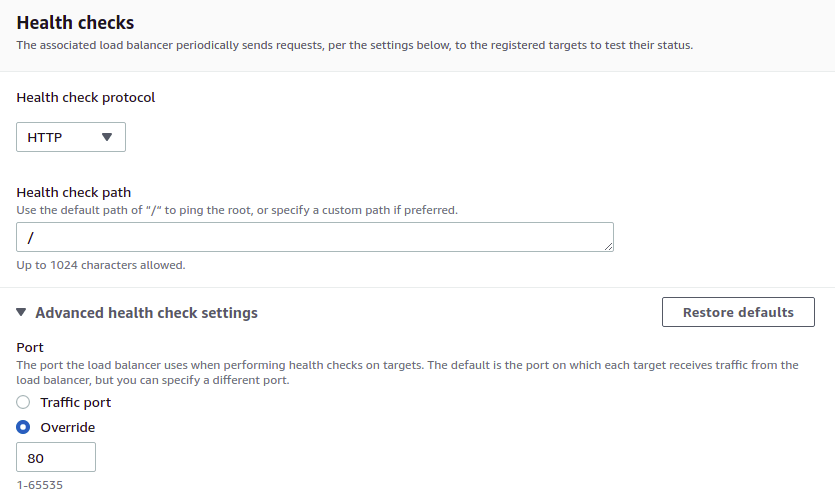Click the Restore defaults button
The image size is (835, 498).
pos(738,312)
